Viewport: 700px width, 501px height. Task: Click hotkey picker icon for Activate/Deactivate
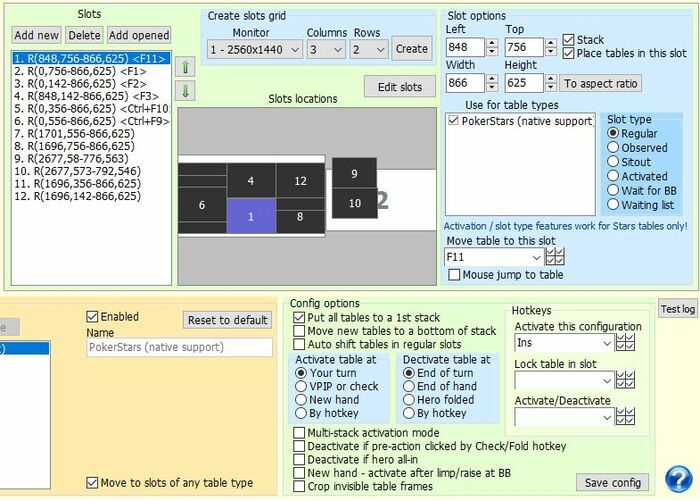click(625, 417)
